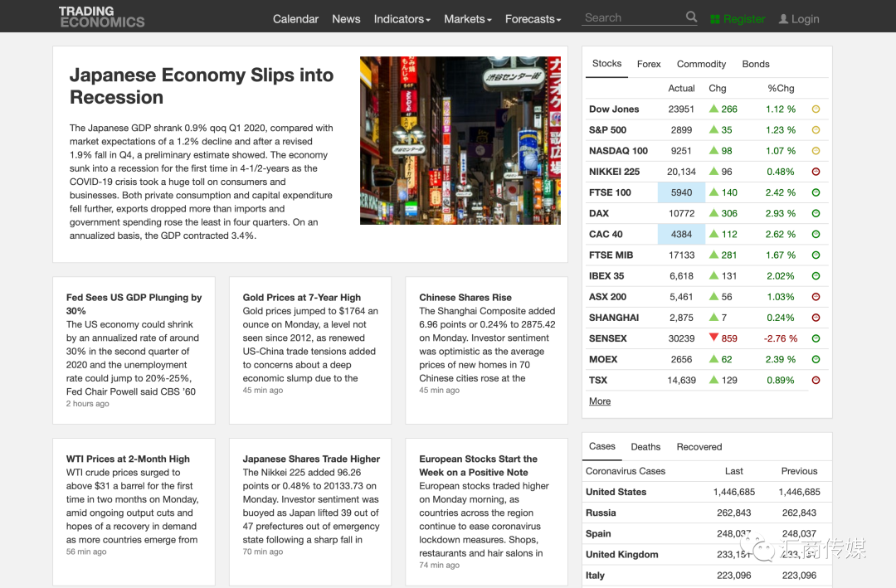Click the NIKKEI 225 index name
896x588 pixels.
point(614,172)
